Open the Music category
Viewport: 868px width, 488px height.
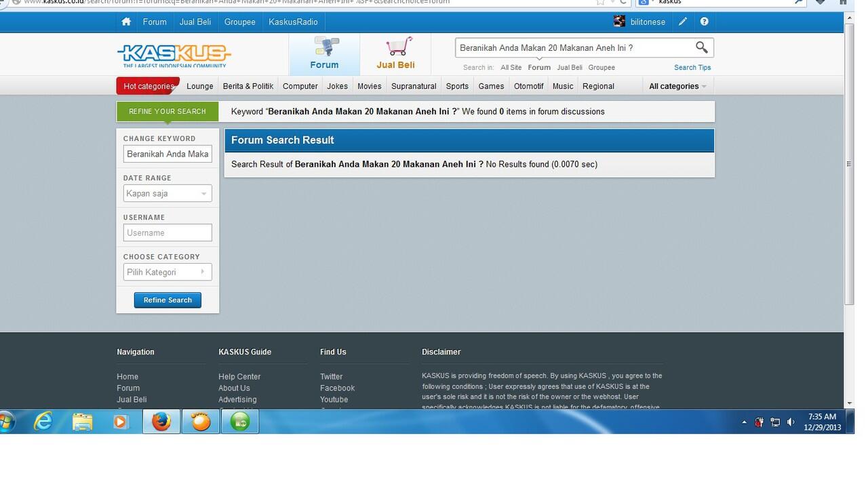pyautogui.click(x=563, y=86)
